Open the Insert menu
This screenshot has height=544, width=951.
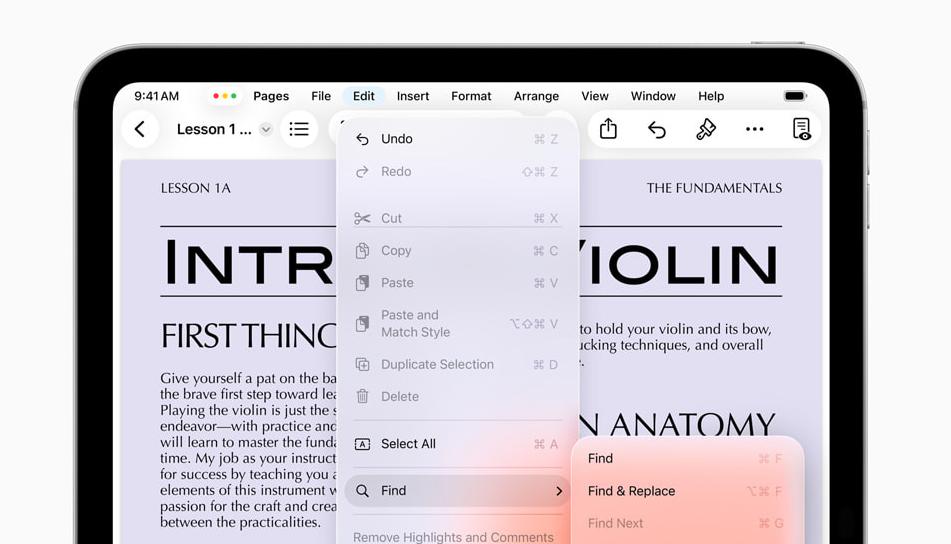point(413,96)
